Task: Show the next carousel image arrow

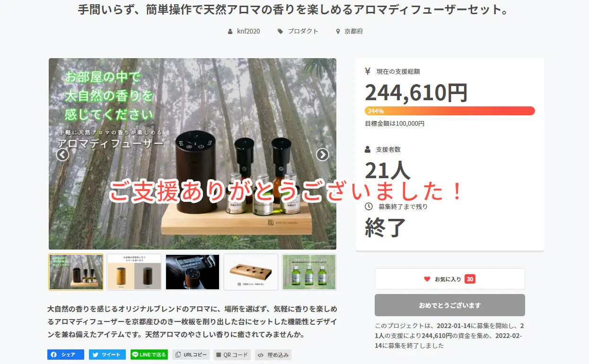Action: click(322, 155)
